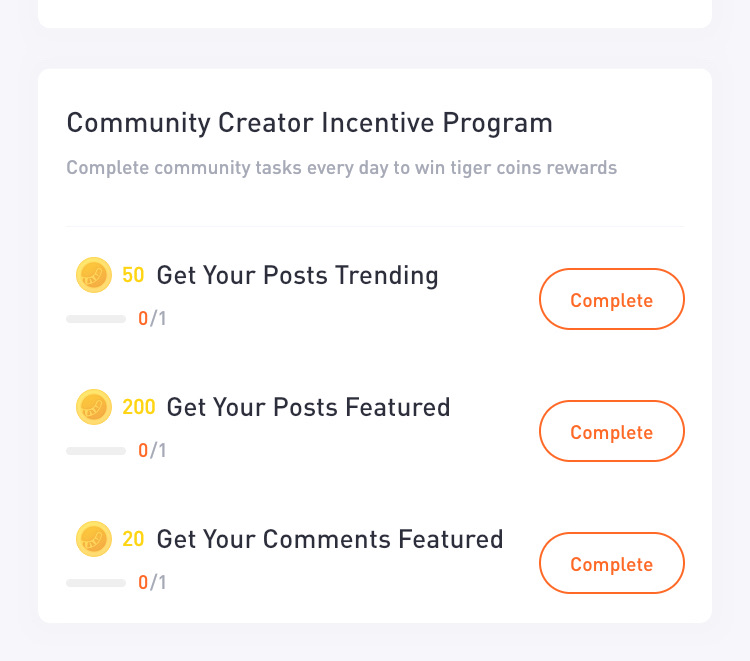
Task: Click the 20 coin reward amount
Action: [133, 539]
